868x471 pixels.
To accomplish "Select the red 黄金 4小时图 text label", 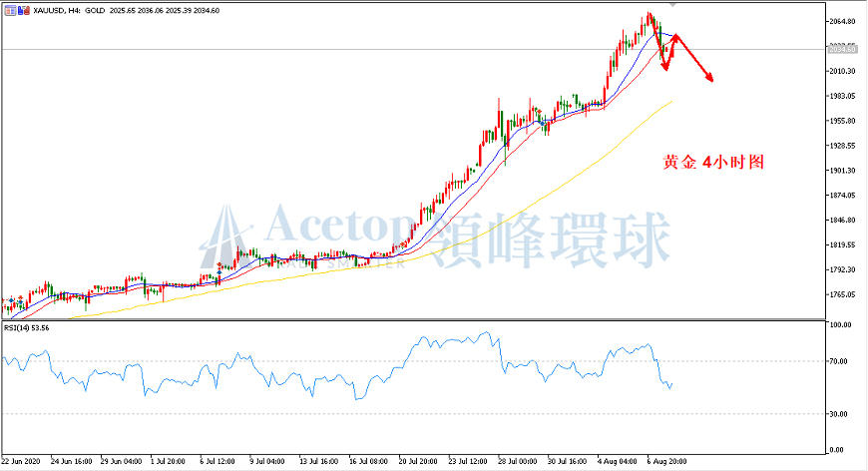I will pyautogui.click(x=713, y=163).
